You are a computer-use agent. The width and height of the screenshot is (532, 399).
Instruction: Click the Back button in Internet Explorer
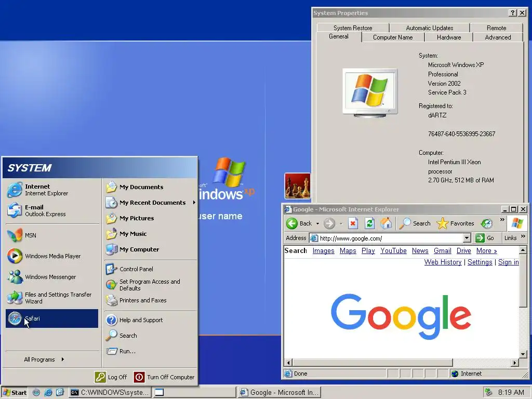299,223
